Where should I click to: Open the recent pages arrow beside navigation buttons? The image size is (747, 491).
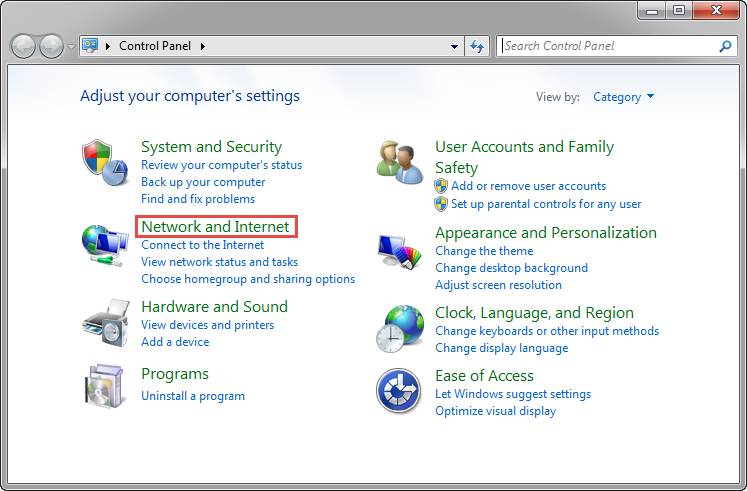click(71, 47)
